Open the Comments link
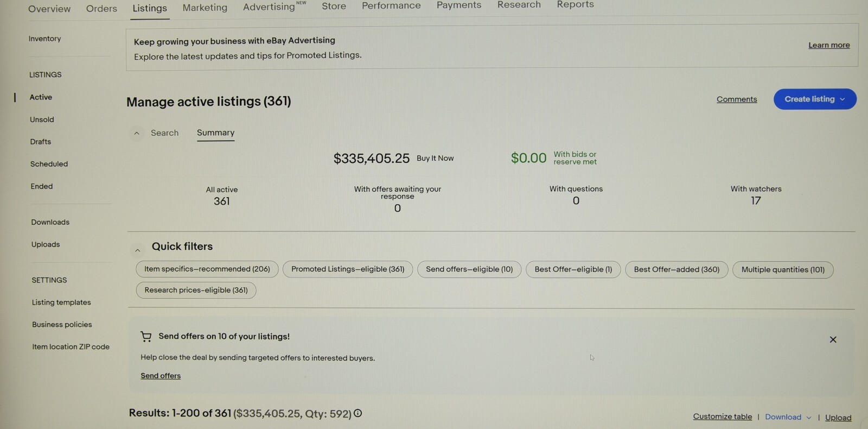Viewport: 868px width, 429px height. pyautogui.click(x=737, y=99)
